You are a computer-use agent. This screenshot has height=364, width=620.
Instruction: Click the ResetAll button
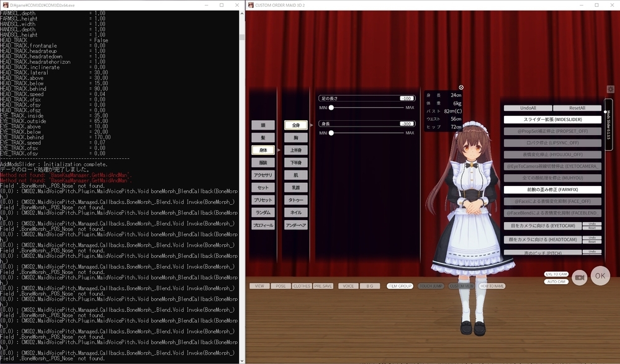click(577, 108)
